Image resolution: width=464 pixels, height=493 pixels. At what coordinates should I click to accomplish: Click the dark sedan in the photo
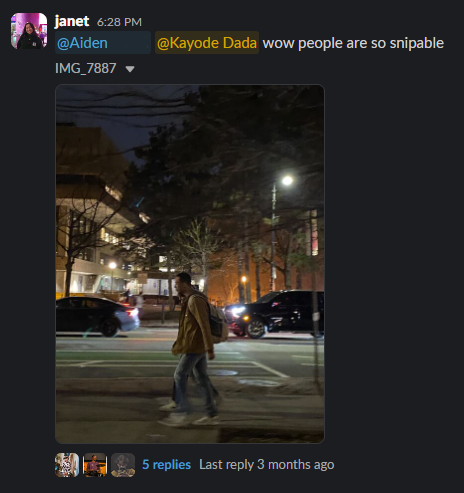coord(97,316)
